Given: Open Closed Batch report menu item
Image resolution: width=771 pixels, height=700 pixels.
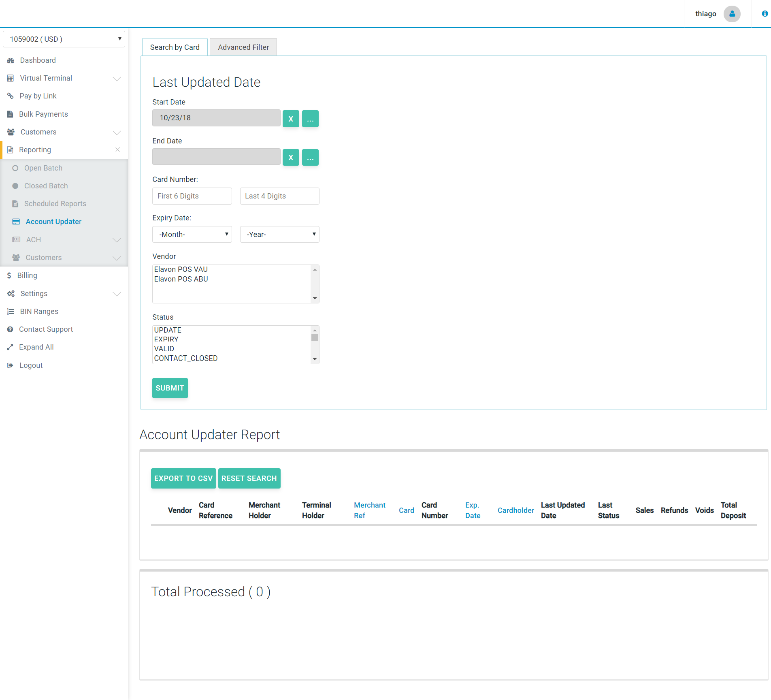Looking at the screenshot, I should (x=46, y=186).
